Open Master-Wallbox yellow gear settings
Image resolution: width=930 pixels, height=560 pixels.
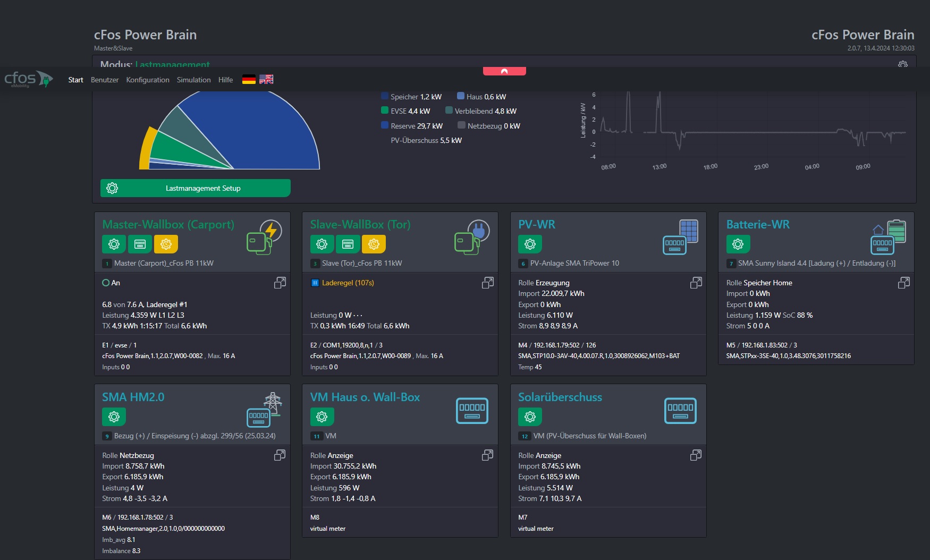(166, 244)
